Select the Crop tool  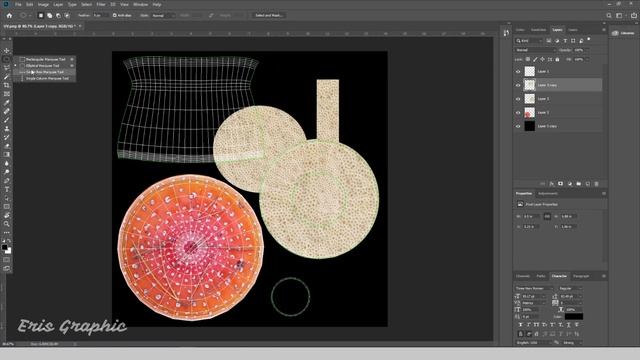coord(7,85)
